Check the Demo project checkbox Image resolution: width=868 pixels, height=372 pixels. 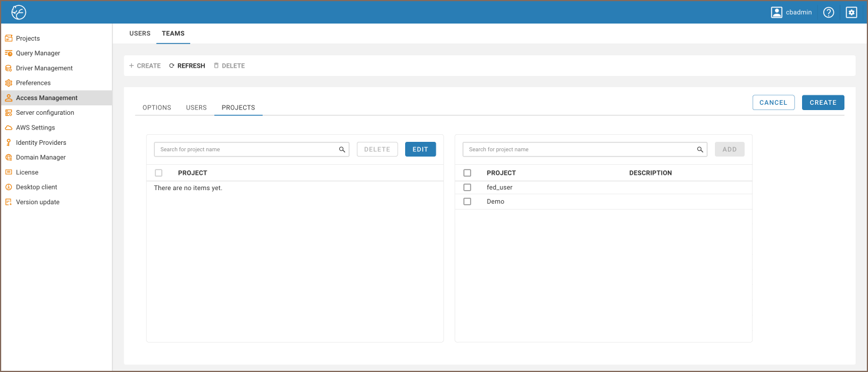[468, 201]
